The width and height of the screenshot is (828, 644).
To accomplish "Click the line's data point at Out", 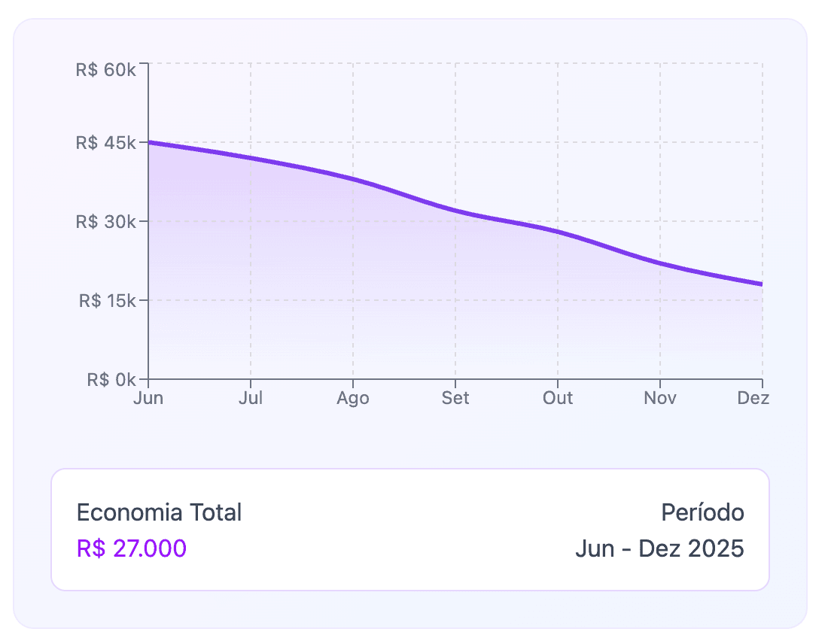I will tap(558, 232).
